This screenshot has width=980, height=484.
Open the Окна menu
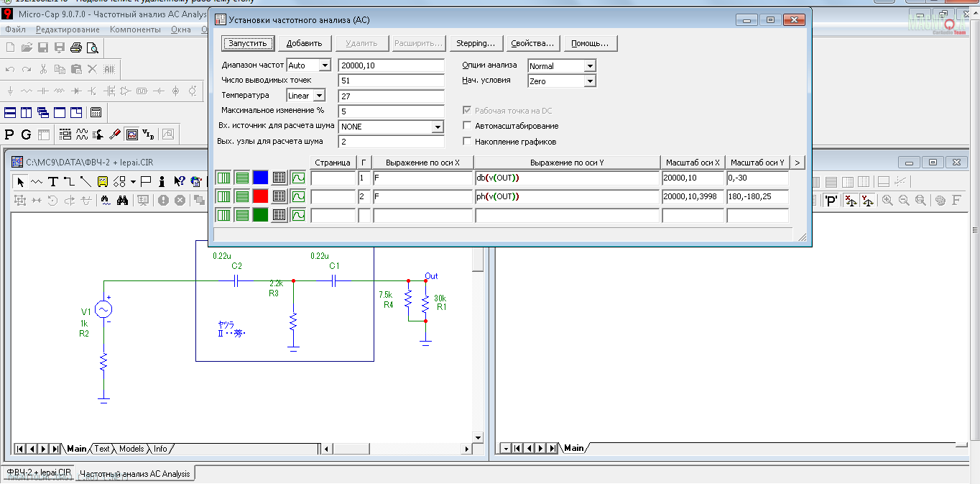pyautogui.click(x=181, y=29)
